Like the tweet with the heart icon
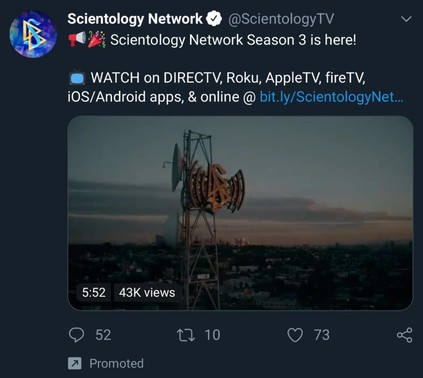The height and width of the screenshot is (378, 423). coord(295,335)
